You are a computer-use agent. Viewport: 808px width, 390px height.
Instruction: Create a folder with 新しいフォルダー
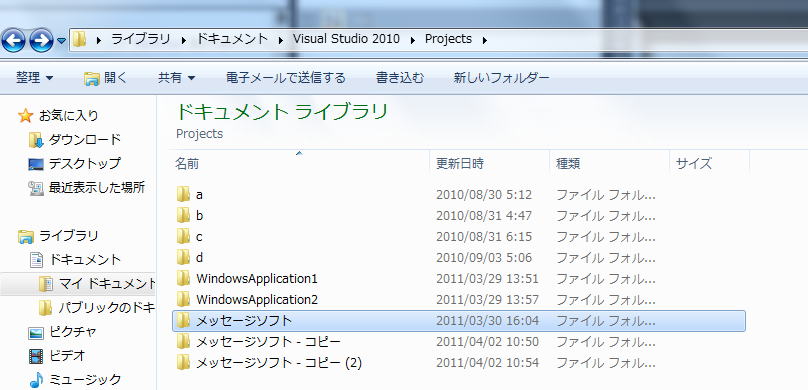click(x=501, y=78)
